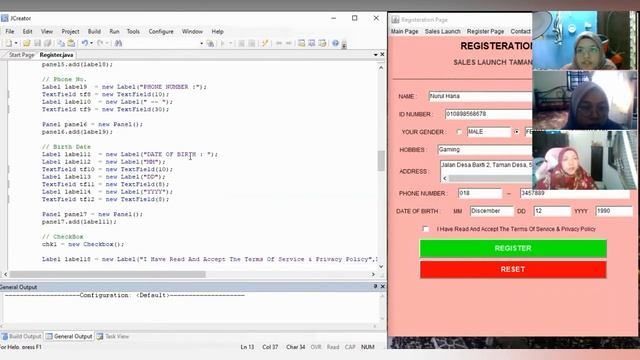The image size is (640, 360).
Task: Click the address scroll-left arrow
Action: [444, 178]
